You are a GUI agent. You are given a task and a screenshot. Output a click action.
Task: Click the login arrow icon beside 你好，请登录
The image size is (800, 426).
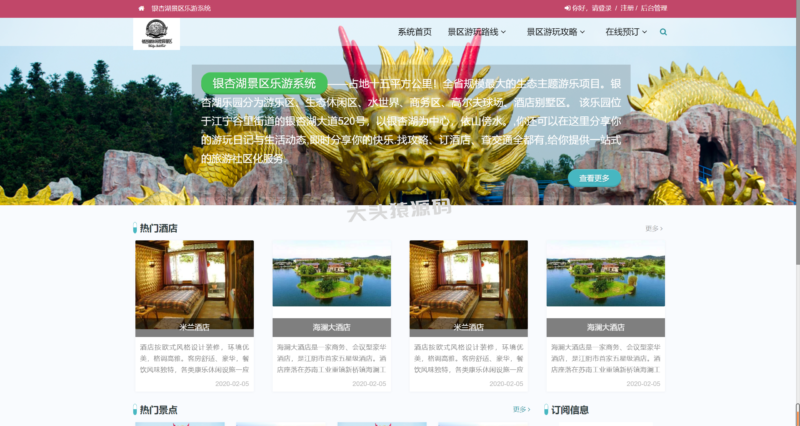point(567,8)
